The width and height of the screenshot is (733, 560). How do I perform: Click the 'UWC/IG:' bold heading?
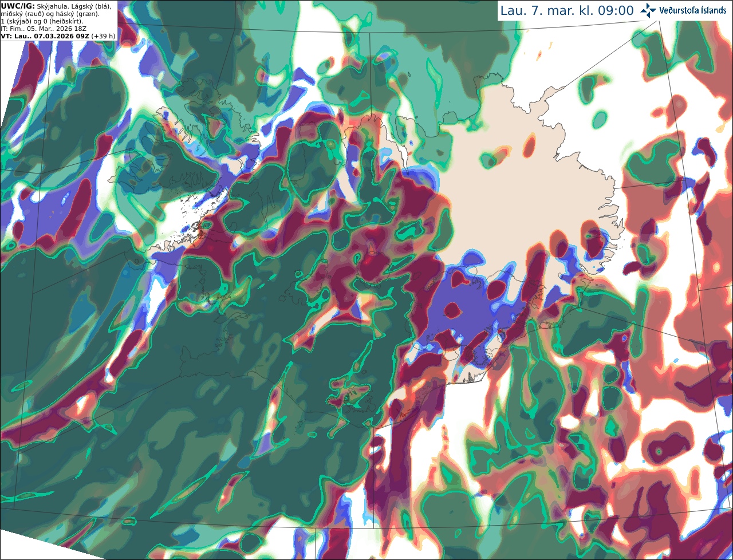click(18, 6)
